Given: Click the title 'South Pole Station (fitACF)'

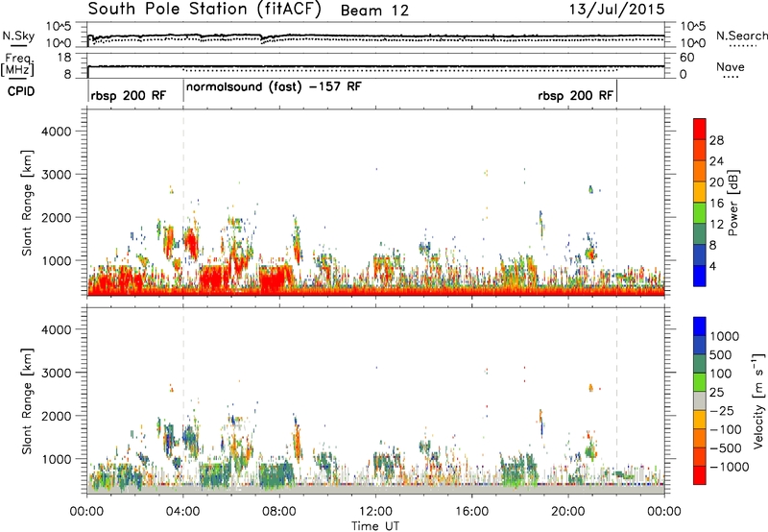Looking at the screenshot, I should [x=204, y=9].
